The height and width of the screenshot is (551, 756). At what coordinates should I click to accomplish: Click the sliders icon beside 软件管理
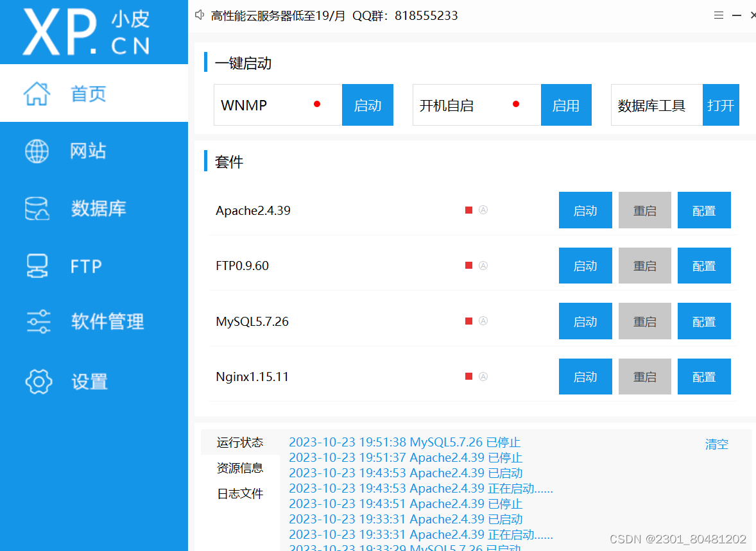click(x=38, y=321)
